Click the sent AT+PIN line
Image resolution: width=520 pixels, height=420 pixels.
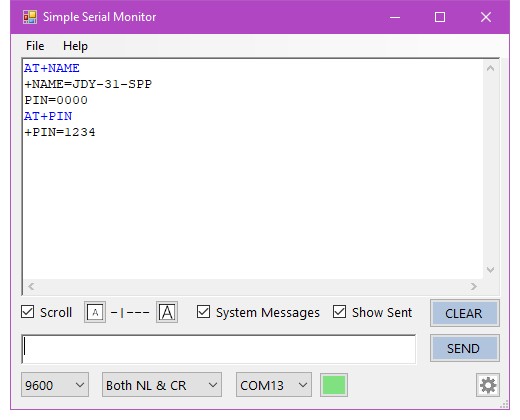coord(48,116)
